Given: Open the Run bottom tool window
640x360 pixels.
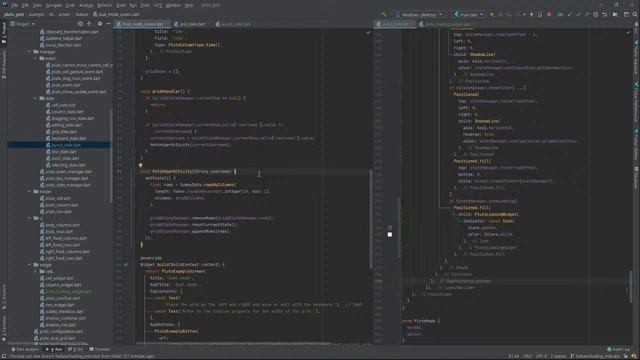Looking at the screenshot, I should 54,349.
